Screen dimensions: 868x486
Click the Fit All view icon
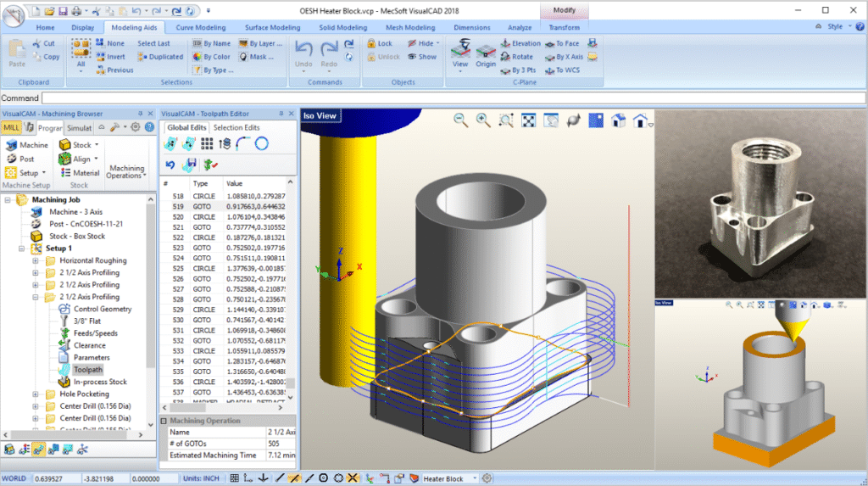529,120
